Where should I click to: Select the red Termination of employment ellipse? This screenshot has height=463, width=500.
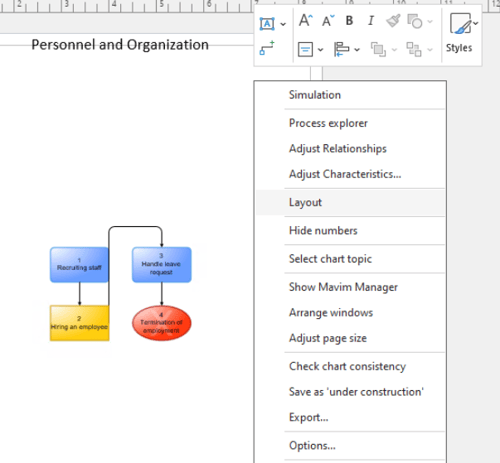[x=162, y=323]
